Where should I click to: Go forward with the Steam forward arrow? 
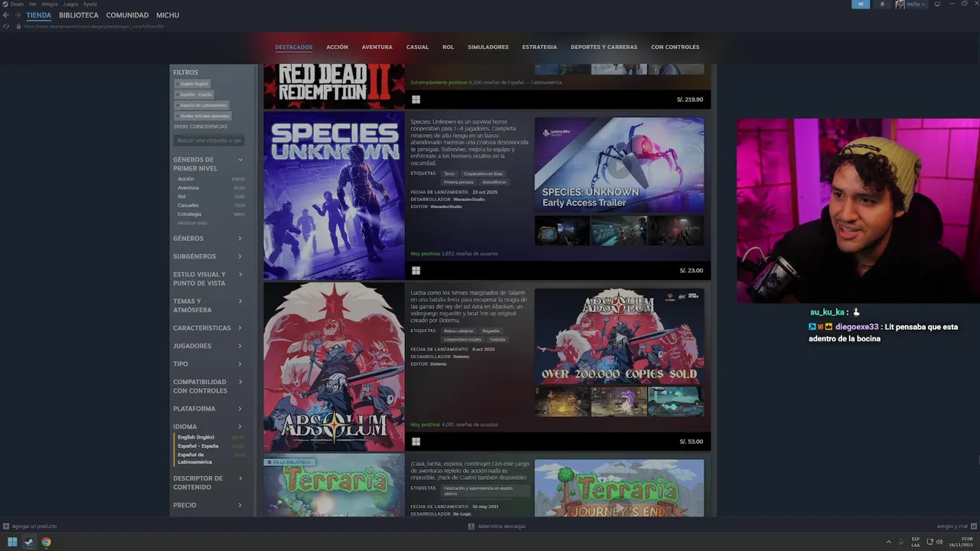click(17, 15)
